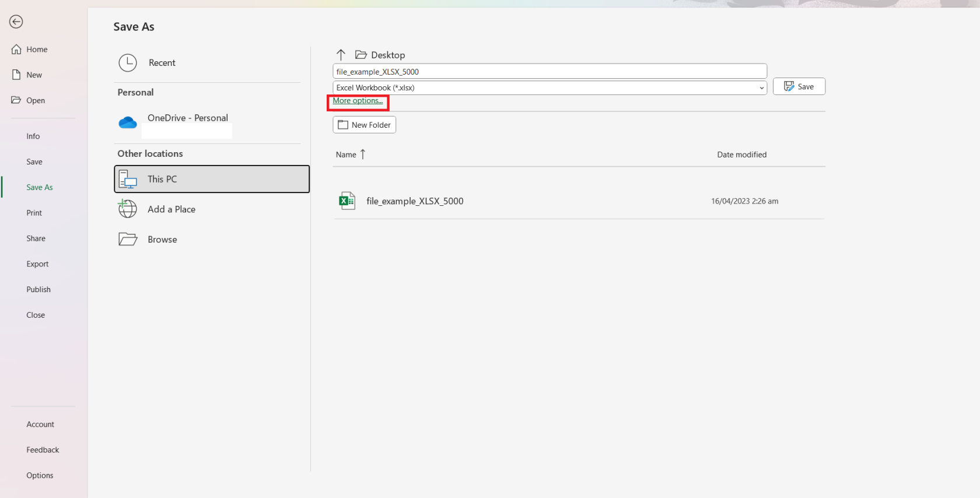This screenshot has height=498, width=980.
Task: Click Browse to open file dialog
Action: [162, 240]
